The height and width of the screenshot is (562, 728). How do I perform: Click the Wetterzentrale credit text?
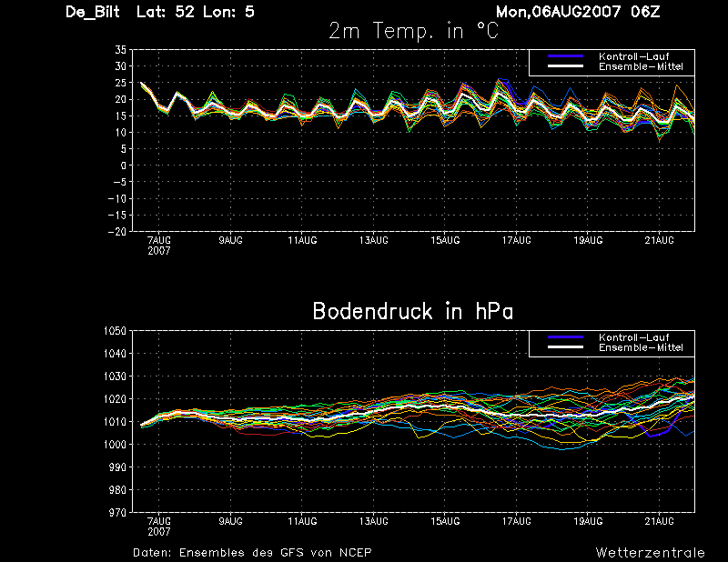tap(650, 553)
